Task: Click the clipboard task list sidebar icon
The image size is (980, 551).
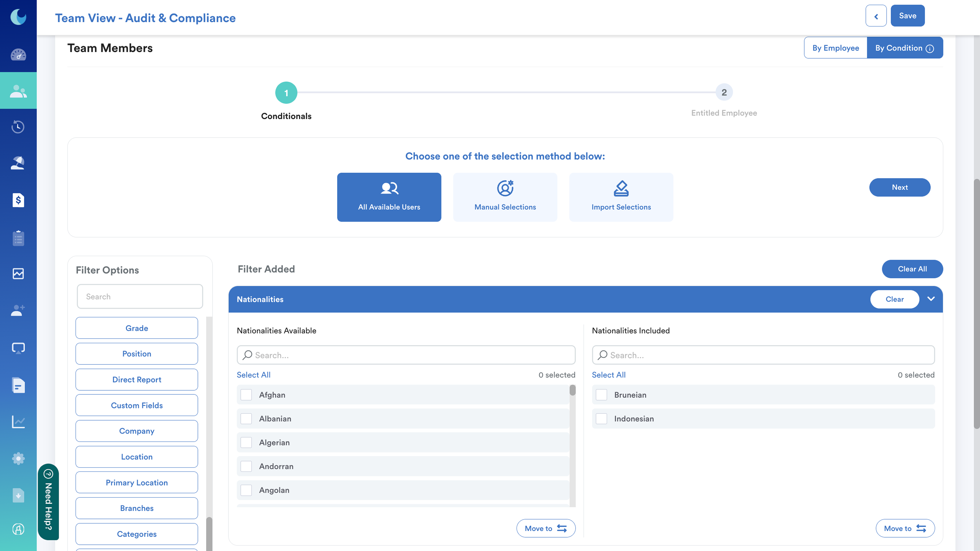Action: [18, 238]
